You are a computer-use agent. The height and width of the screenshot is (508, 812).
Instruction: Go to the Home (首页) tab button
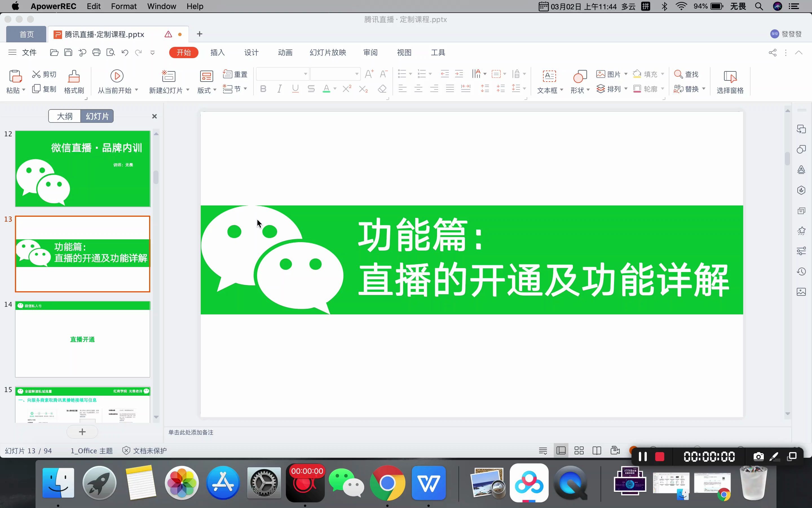[27, 34]
